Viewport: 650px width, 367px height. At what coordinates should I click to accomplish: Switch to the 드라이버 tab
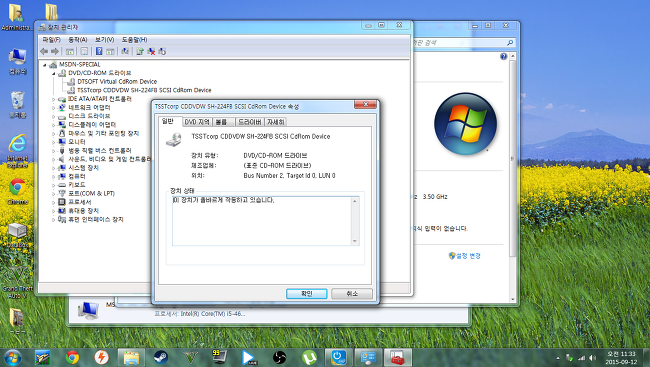click(250, 122)
